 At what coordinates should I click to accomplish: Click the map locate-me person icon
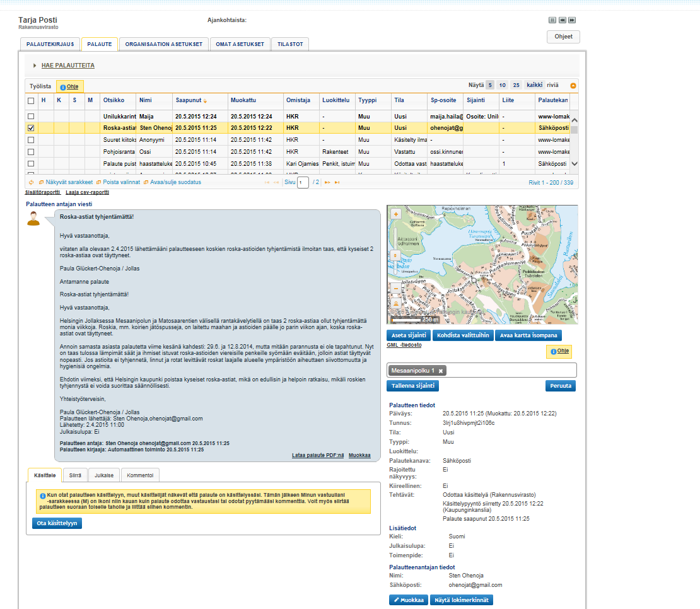(395, 303)
